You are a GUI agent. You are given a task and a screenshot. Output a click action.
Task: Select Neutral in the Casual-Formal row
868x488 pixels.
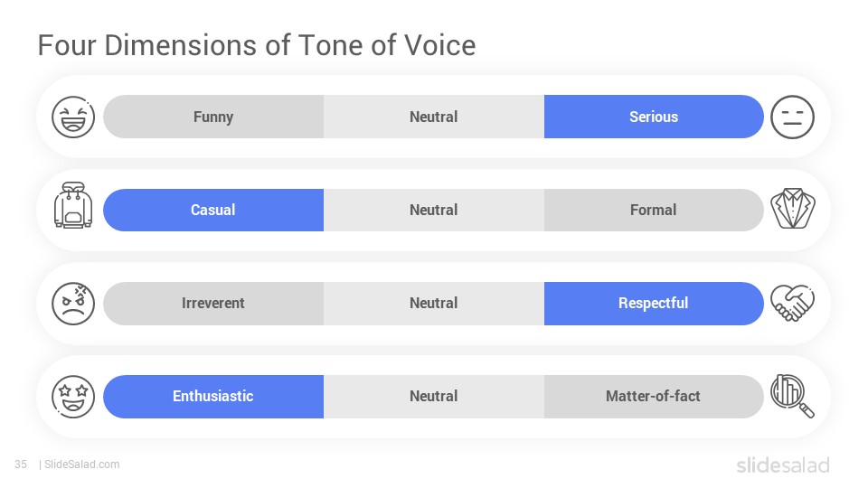(x=434, y=211)
